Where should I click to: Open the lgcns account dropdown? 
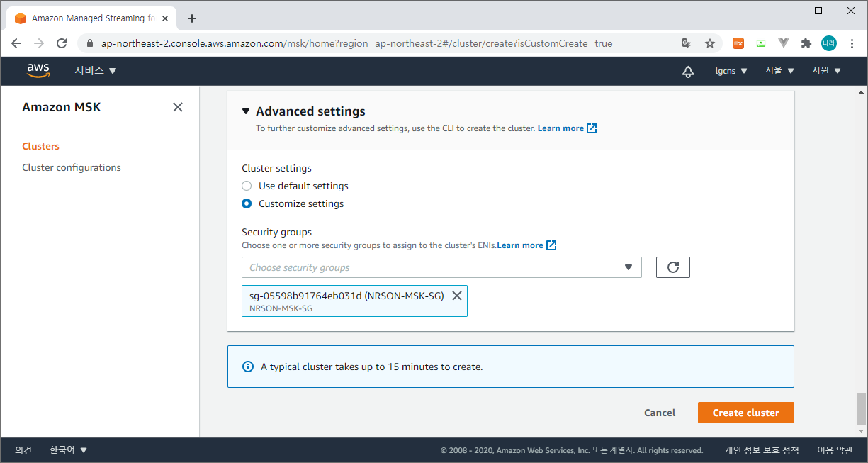pos(731,71)
